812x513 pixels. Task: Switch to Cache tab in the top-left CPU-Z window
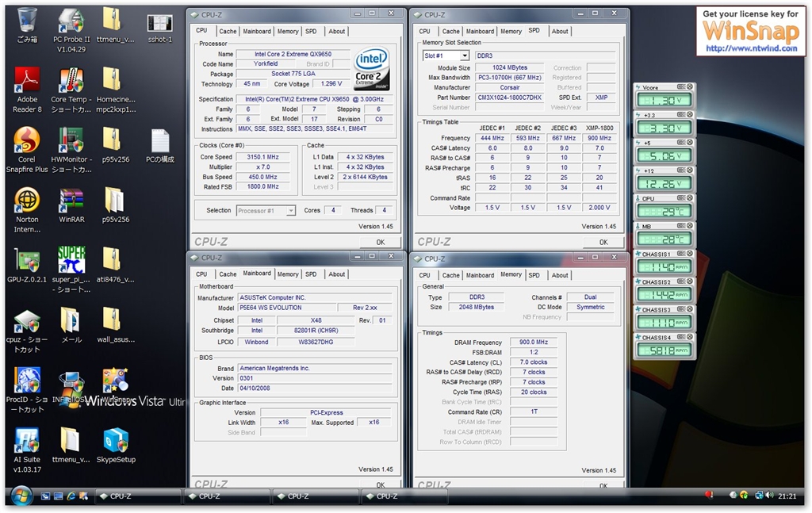228,32
